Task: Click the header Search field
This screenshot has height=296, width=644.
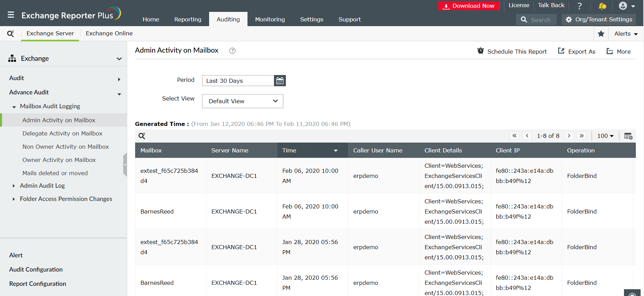Action: click(536, 20)
